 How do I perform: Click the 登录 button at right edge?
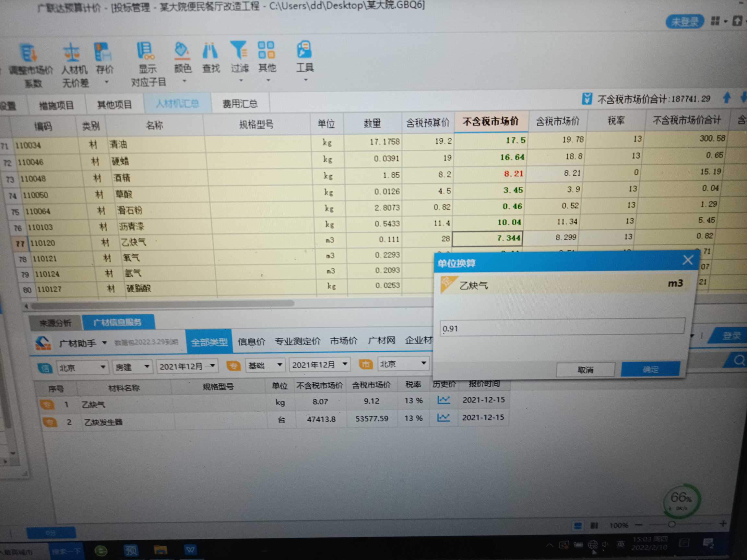tap(729, 335)
